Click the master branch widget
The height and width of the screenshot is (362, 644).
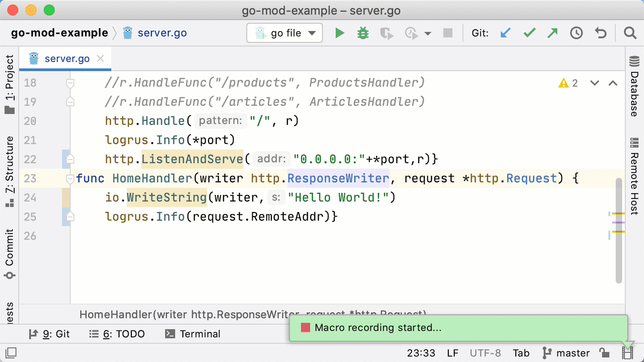coord(566,353)
